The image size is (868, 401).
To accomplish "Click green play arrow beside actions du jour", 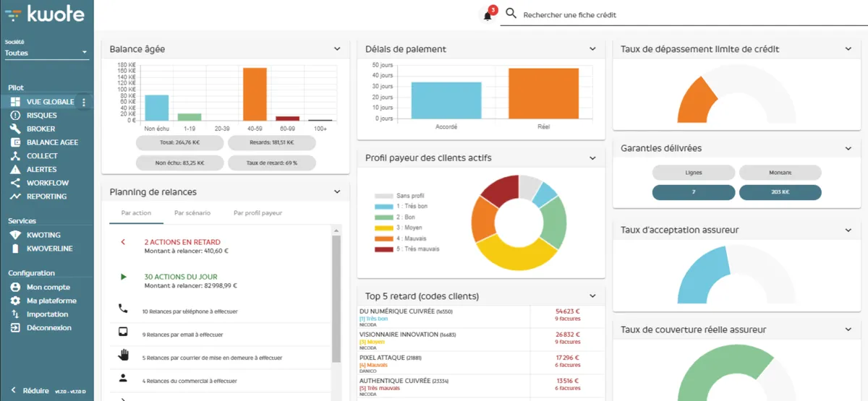I will click(124, 277).
